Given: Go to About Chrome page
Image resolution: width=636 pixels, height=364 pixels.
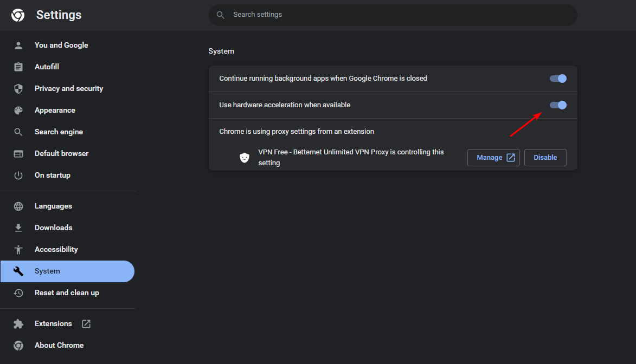Looking at the screenshot, I should pos(67,346).
